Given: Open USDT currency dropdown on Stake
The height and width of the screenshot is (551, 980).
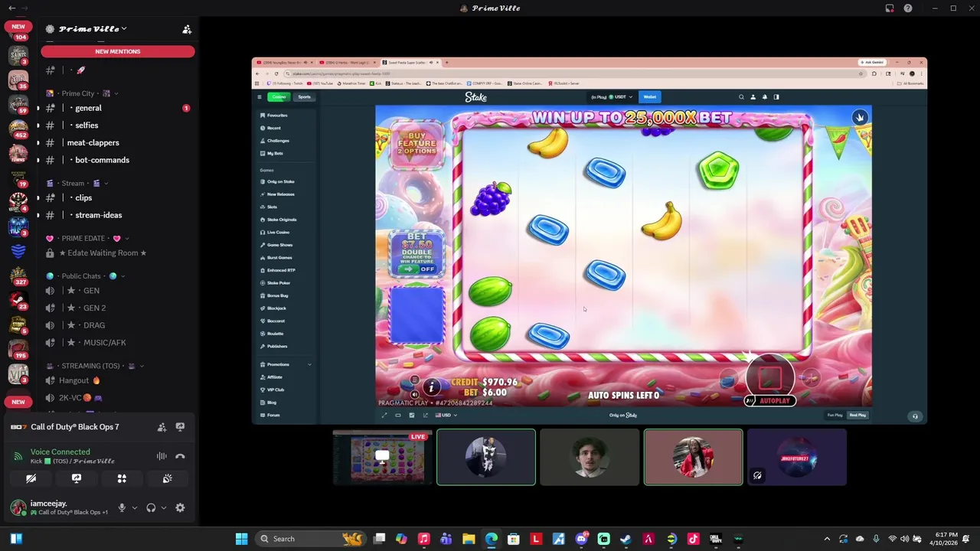Looking at the screenshot, I should (x=612, y=97).
